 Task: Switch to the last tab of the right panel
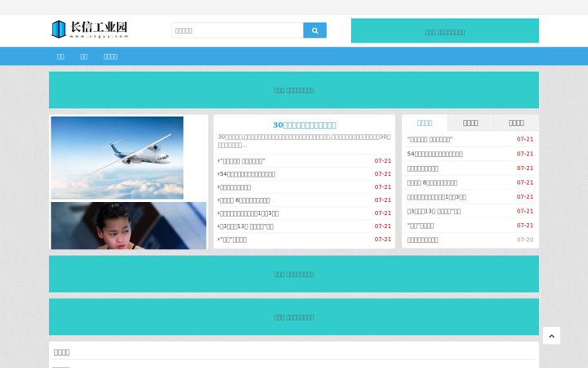[x=516, y=123]
